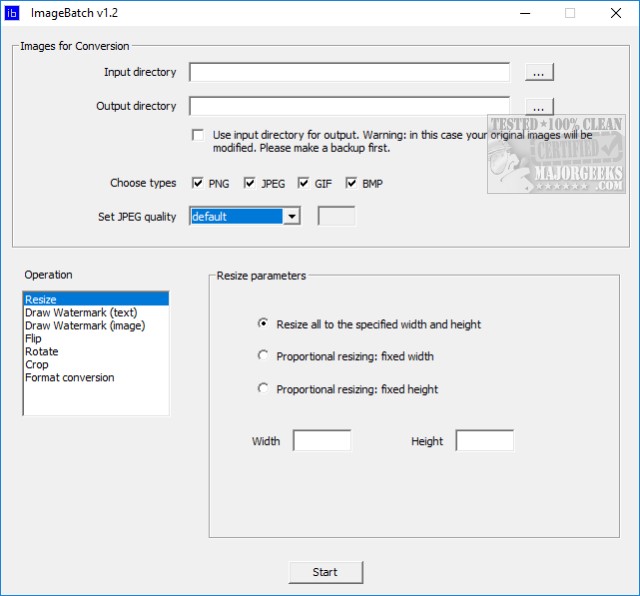Browse for the input directory
The image size is (640, 596).
tap(539, 72)
